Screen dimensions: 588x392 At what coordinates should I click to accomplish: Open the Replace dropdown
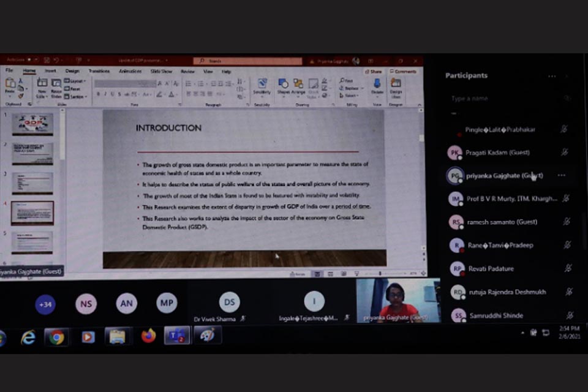[352, 88]
